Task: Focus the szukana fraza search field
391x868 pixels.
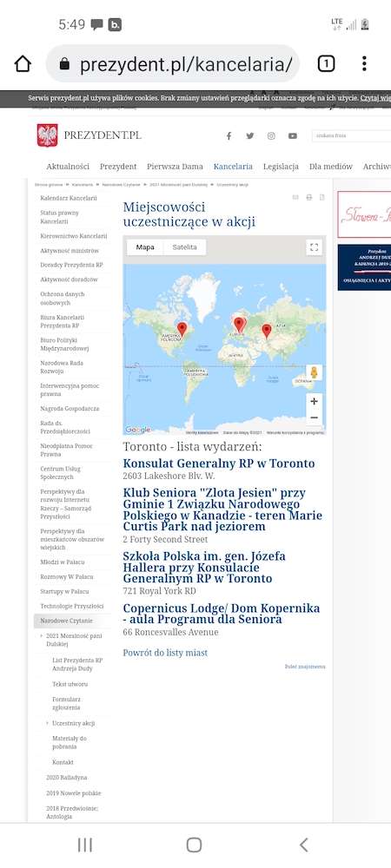Action: pyautogui.click(x=352, y=135)
